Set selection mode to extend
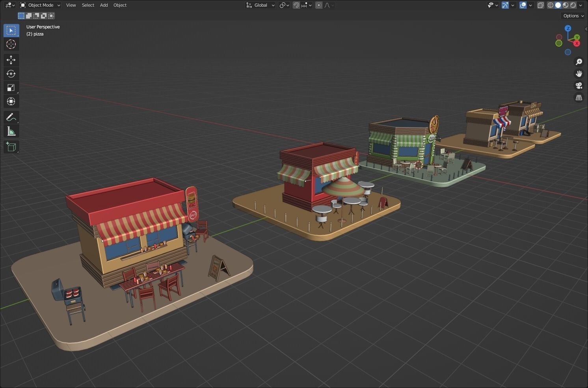 (x=29, y=16)
